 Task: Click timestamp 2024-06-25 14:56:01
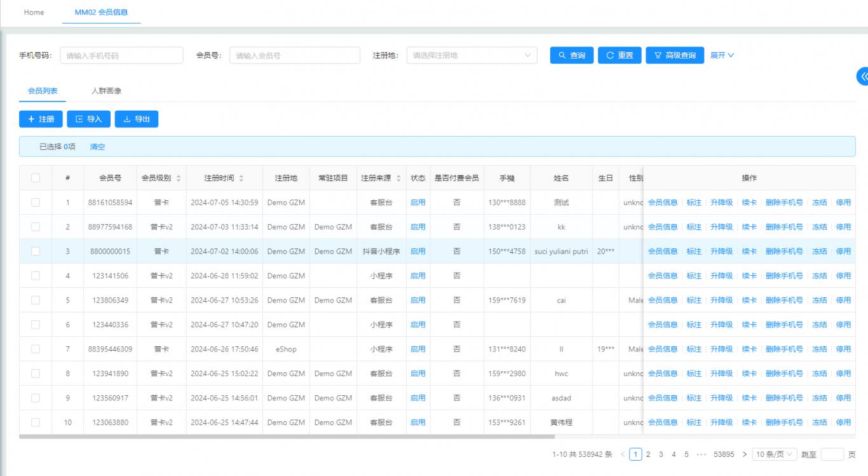pos(224,398)
